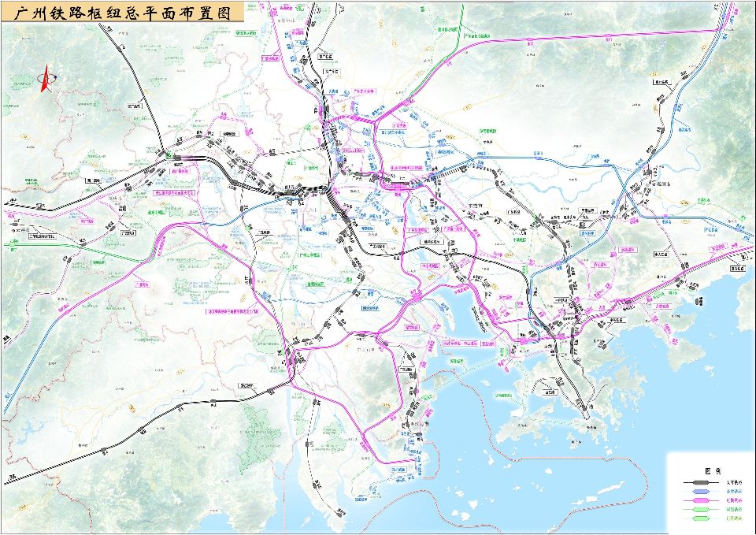The width and height of the screenshot is (756, 535).
Task: Click the magenta legend label text
Action: pyautogui.click(x=734, y=500)
